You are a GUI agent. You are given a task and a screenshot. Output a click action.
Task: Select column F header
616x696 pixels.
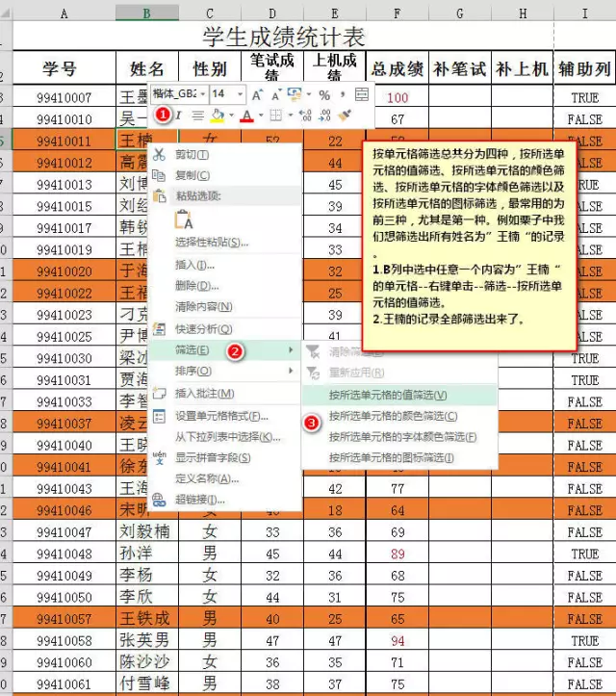(x=398, y=13)
